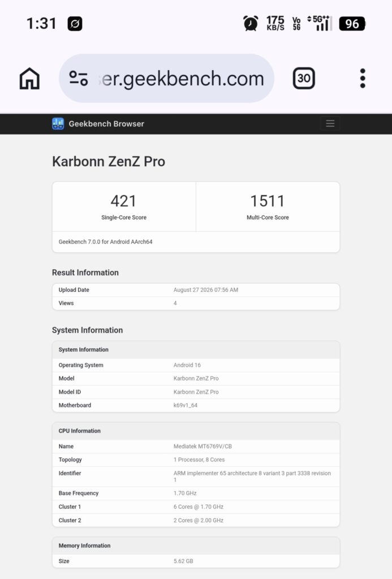Viewport: 392px width, 579px height.
Task: Click the Geekbench logo icon
Action: tap(58, 124)
